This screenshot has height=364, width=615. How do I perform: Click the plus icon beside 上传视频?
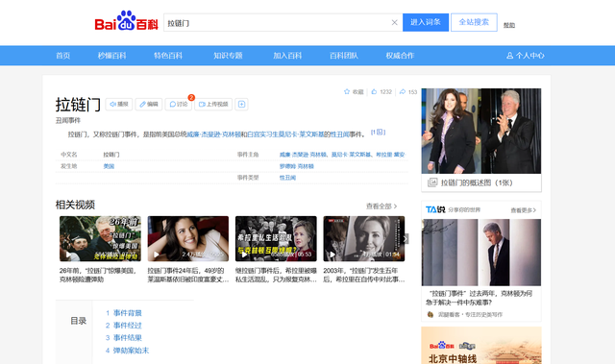(x=241, y=105)
